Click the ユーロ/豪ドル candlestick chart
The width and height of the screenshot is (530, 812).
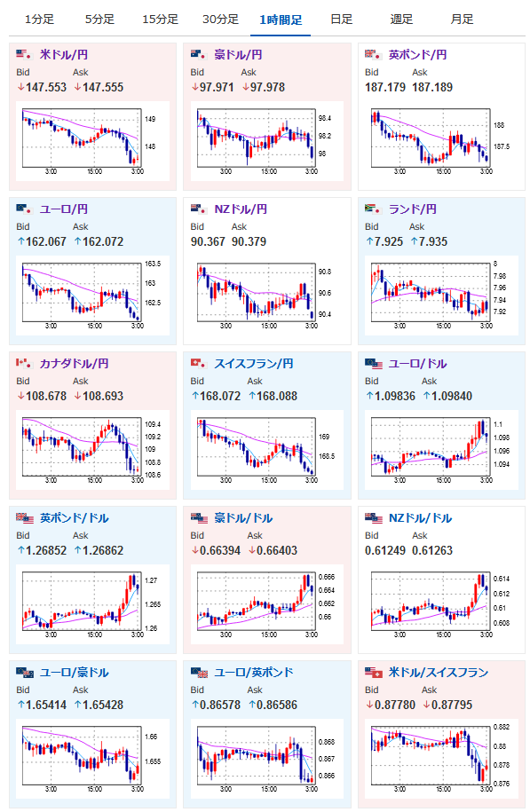[92, 759]
